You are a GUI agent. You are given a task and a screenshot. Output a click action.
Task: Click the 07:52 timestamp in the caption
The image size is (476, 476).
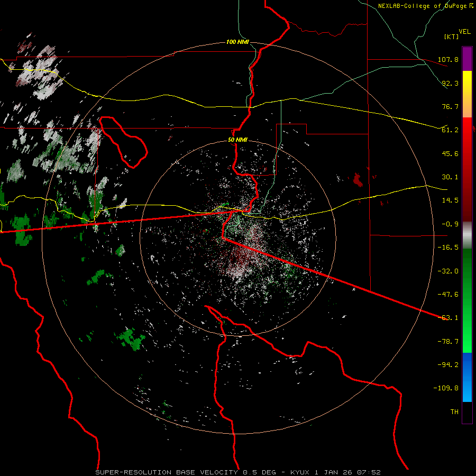click(369, 472)
